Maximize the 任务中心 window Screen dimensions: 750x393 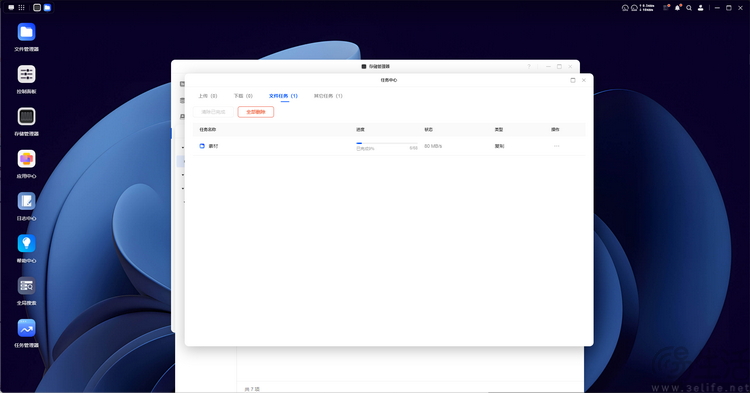[573, 80]
